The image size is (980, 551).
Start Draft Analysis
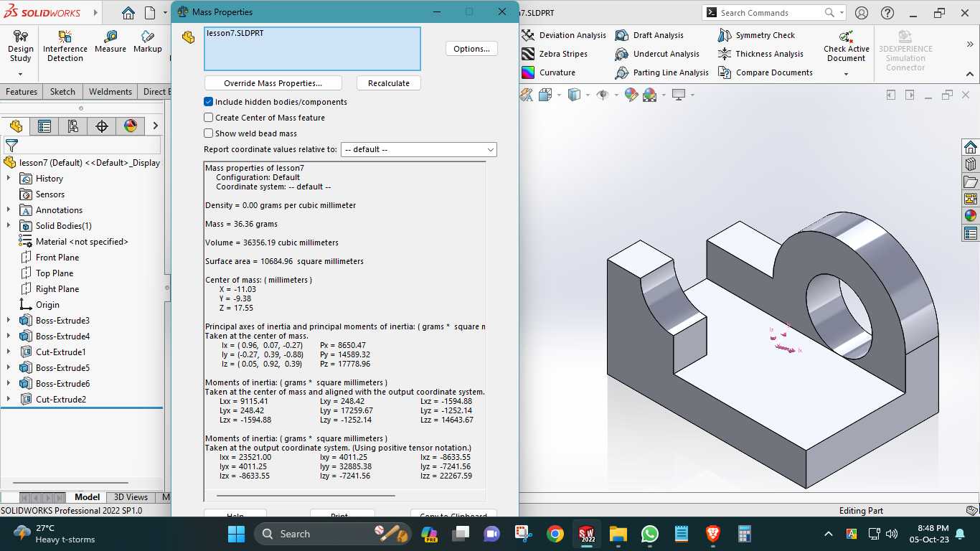(649, 35)
